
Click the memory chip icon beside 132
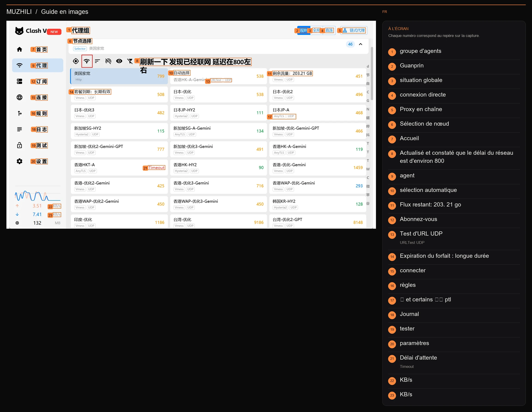[17, 223]
